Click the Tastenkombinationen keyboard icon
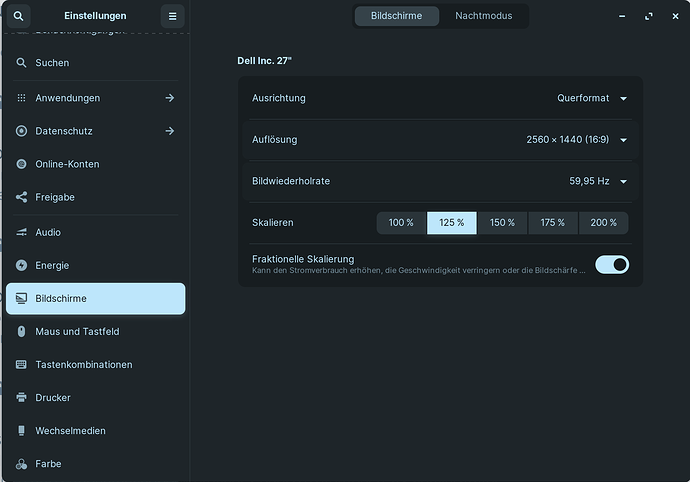 (21, 364)
